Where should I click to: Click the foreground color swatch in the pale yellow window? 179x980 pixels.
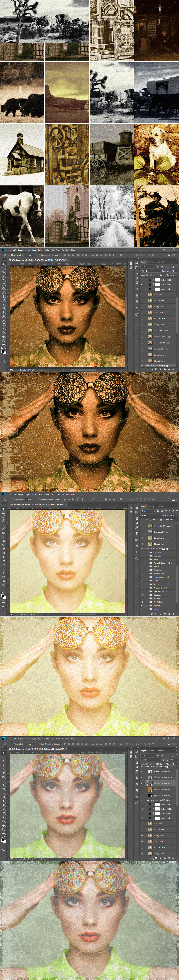(x=3, y=595)
